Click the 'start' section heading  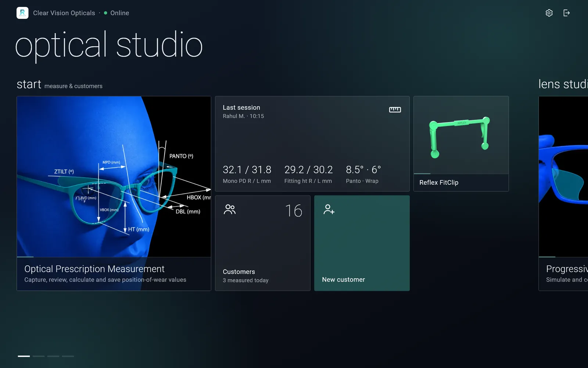[29, 84]
